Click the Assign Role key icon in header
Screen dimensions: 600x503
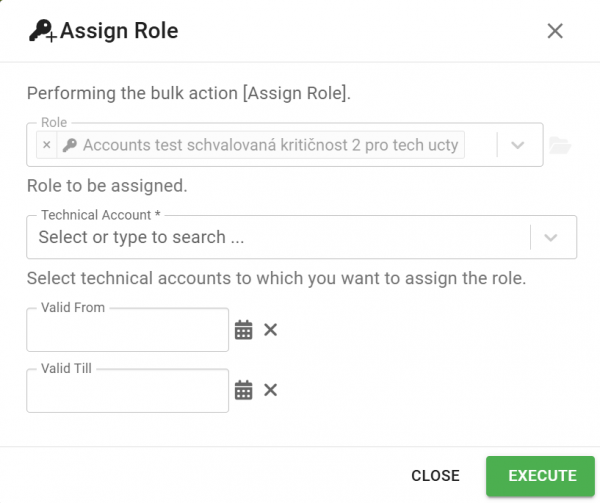(x=42, y=31)
